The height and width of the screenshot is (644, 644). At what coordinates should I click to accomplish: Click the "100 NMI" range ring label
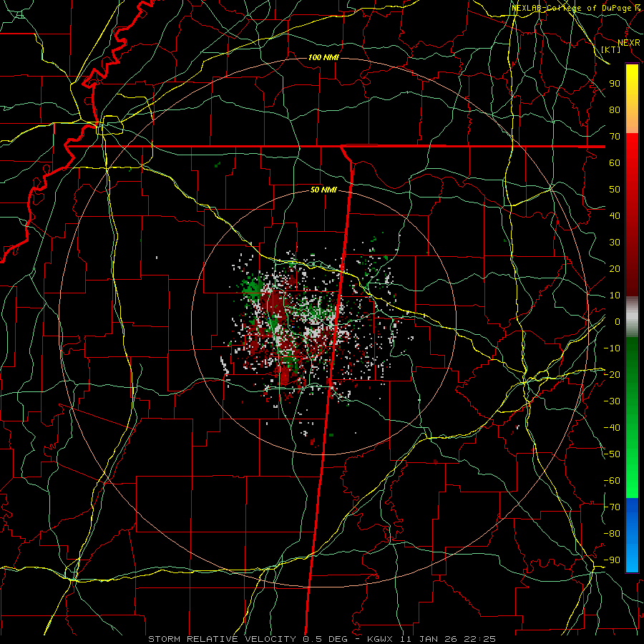(x=323, y=57)
